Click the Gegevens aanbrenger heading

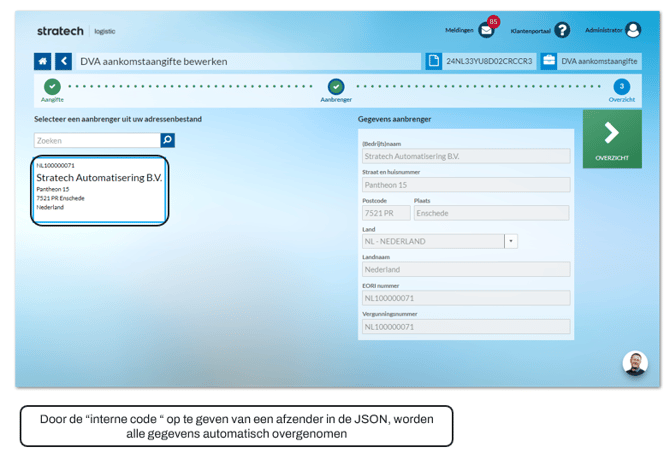coord(394,119)
